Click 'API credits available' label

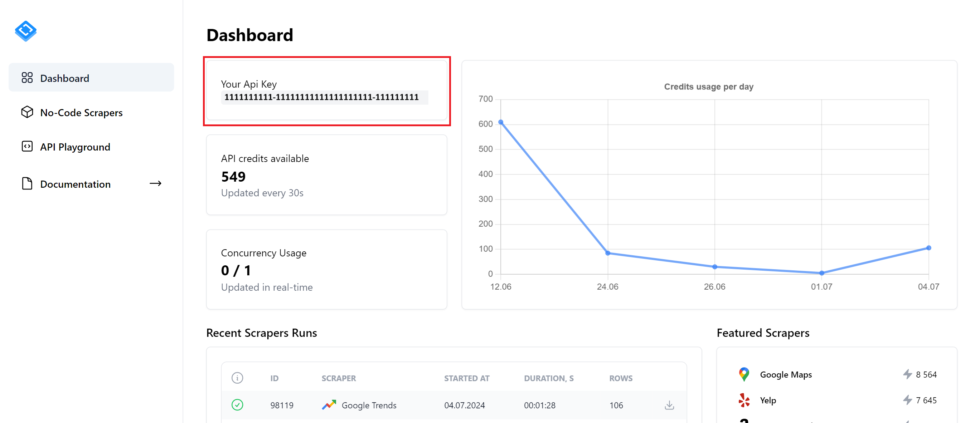[265, 158]
